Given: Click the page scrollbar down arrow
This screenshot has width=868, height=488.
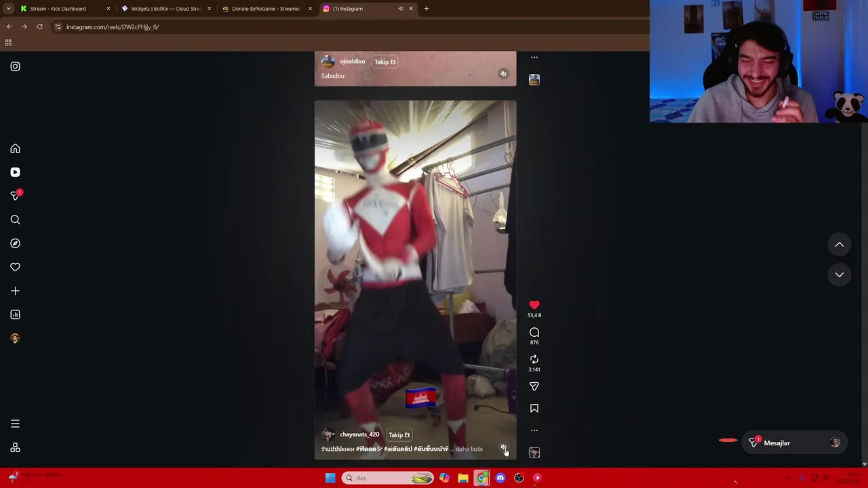Looking at the screenshot, I should point(864,464).
